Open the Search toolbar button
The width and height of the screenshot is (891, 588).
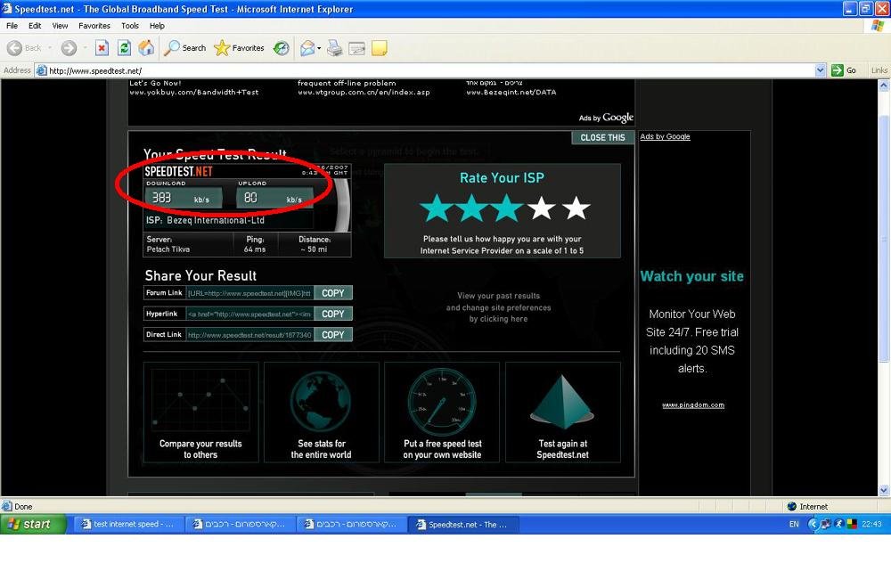point(184,48)
